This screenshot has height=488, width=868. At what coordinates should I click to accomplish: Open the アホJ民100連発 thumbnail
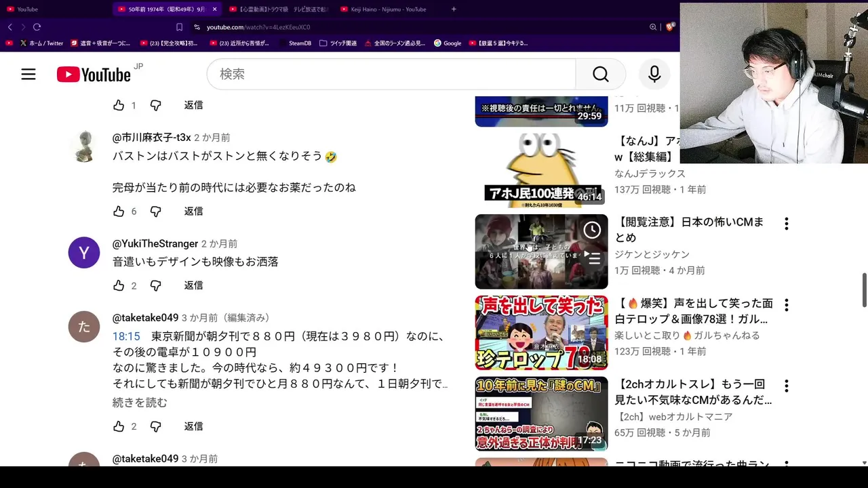(x=541, y=170)
